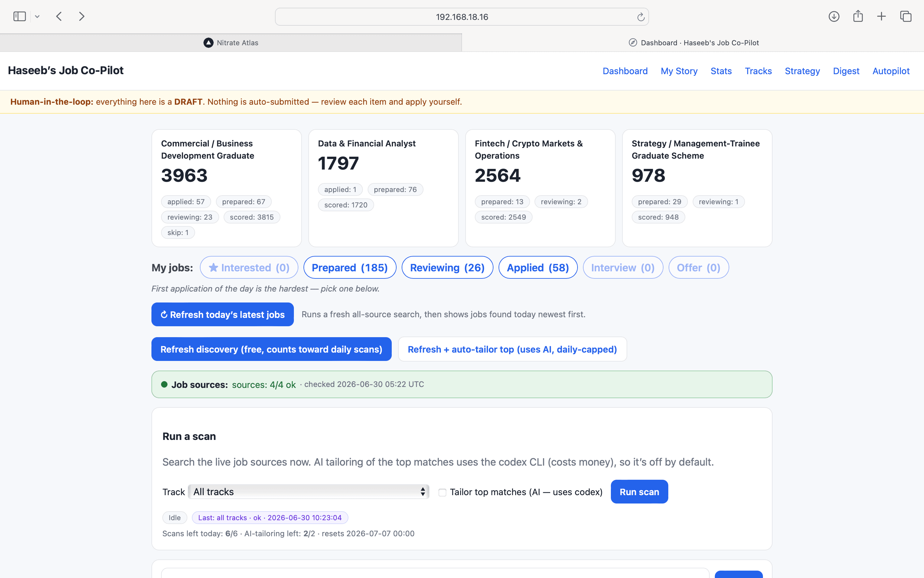
Task: Open the Digest nav link
Action: point(846,71)
